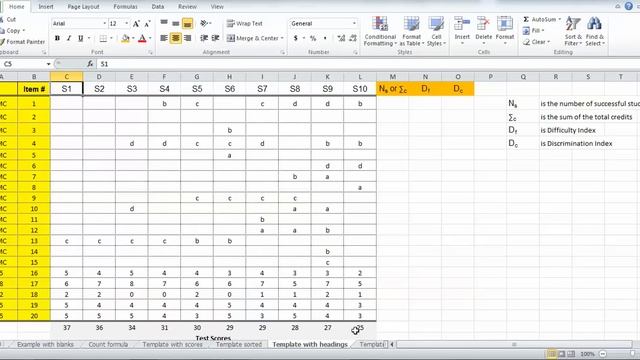This screenshot has width=640, height=360.
Task: Open Format as Table
Action: 411,31
